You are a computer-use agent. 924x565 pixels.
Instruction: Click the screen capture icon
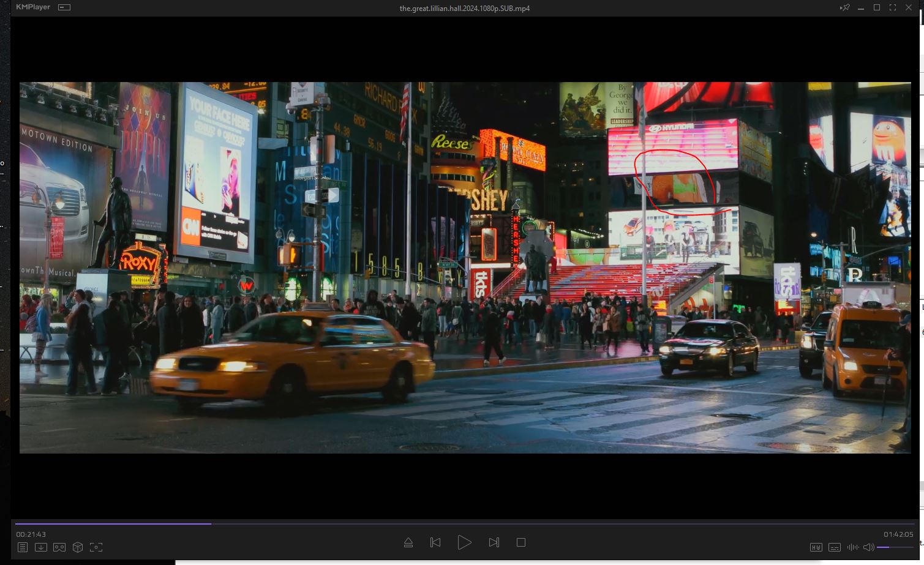pyautogui.click(x=96, y=547)
